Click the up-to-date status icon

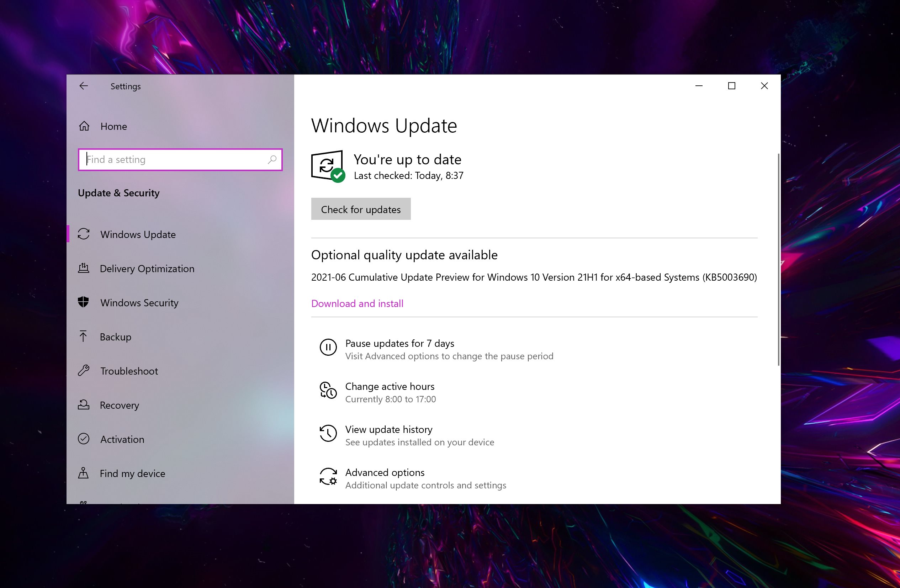point(328,166)
